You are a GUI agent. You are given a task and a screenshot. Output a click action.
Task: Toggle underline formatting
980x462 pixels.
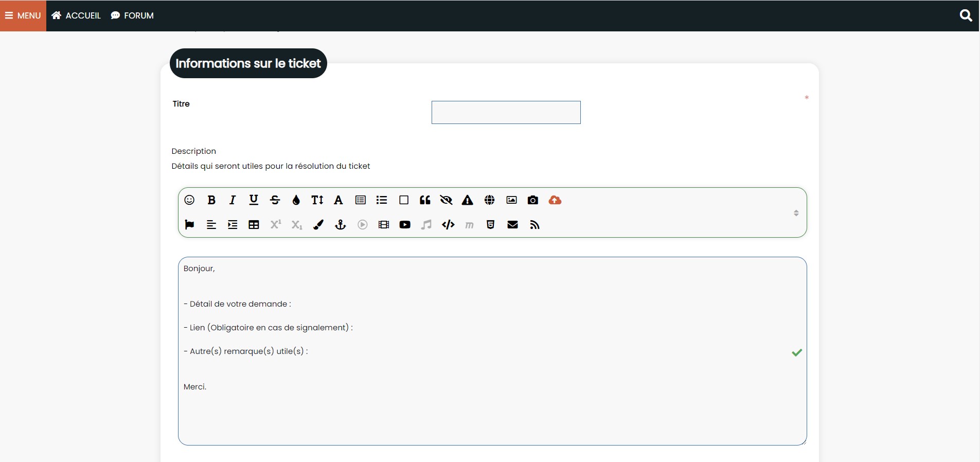[x=254, y=200]
